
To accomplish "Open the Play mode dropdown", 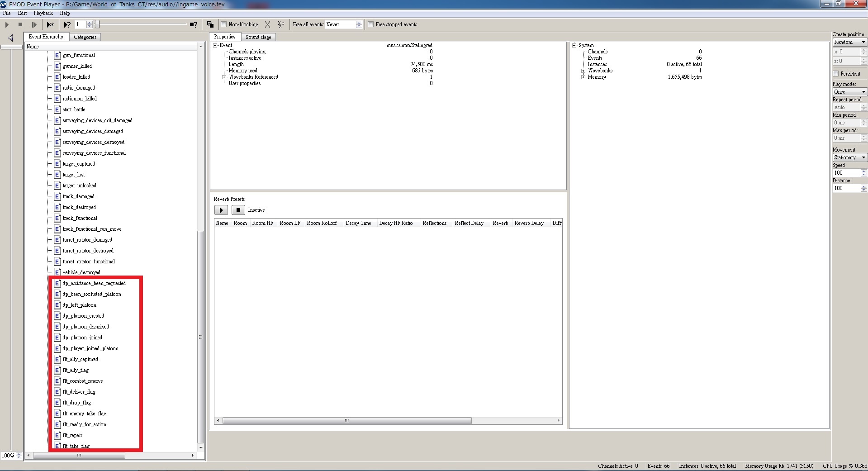I will 849,92.
